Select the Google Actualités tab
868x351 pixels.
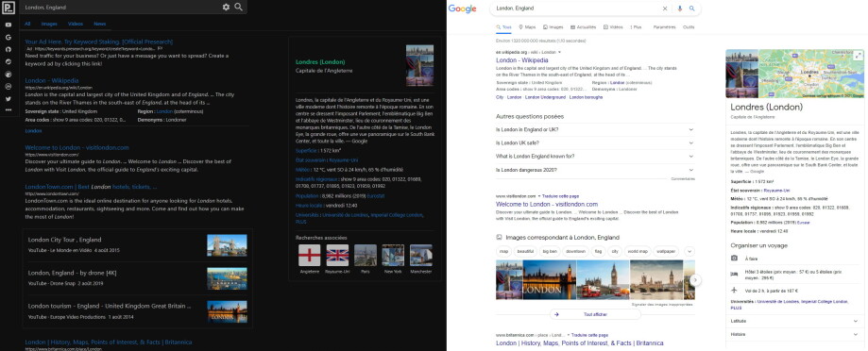(583, 27)
